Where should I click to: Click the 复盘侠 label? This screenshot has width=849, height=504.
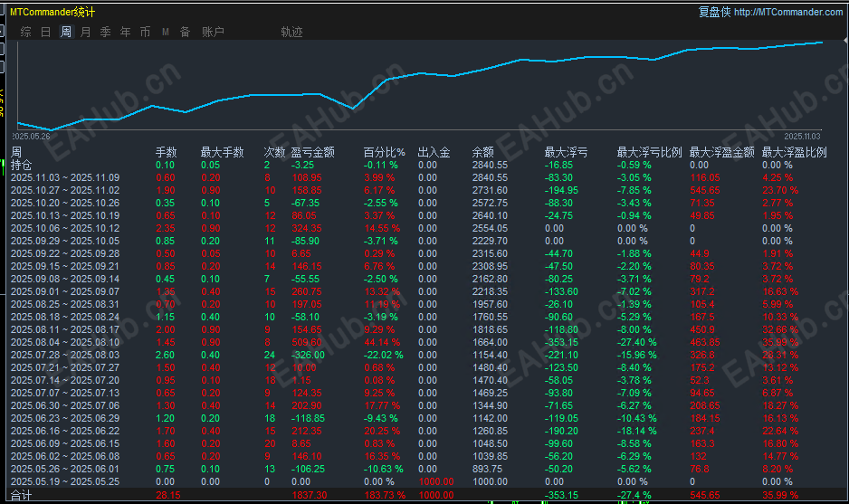[x=714, y=12]
